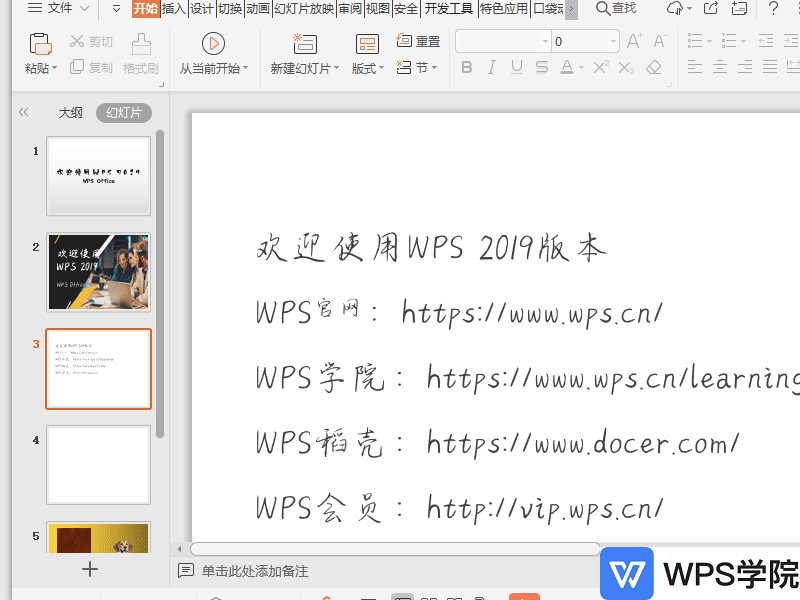Click the Layout (版式) icon
Screen dimensions: 800x600
pos(367,44)
